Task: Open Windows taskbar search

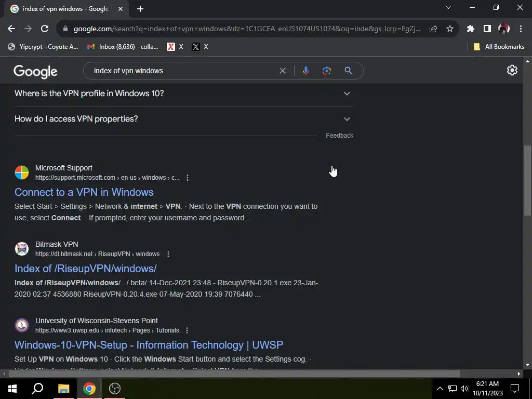Action: 37,389
